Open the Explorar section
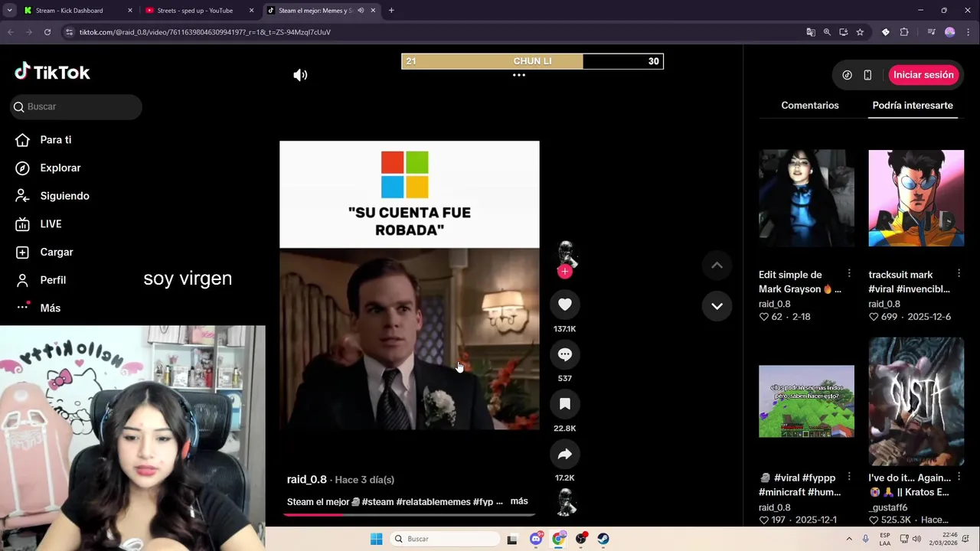980x551 pixels. tap(60, 168)
